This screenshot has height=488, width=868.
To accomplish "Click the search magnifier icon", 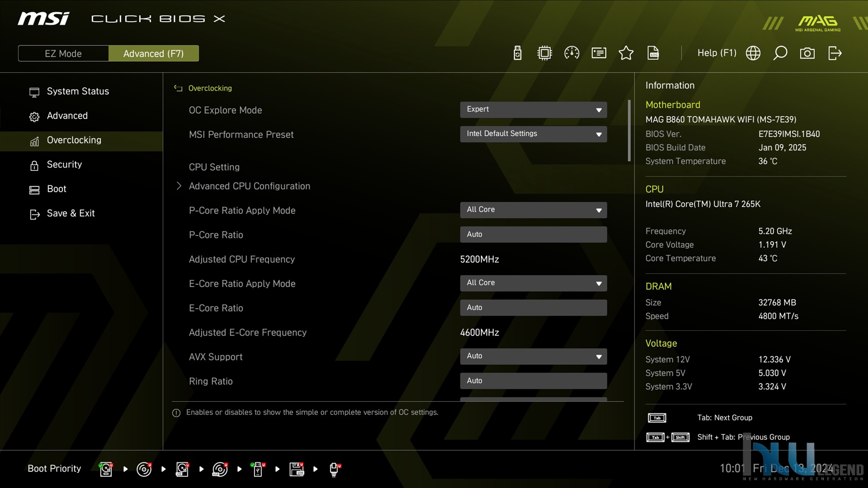I will click(x=780, y=53).
